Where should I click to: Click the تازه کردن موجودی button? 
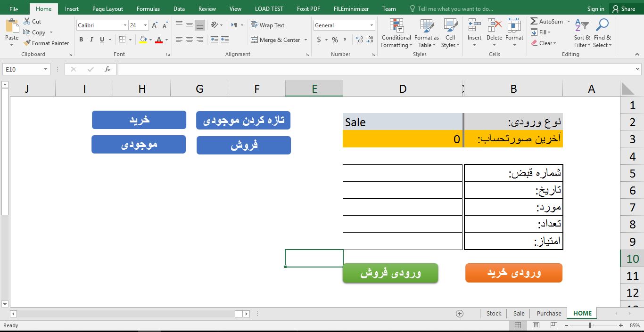coord(243,120)
